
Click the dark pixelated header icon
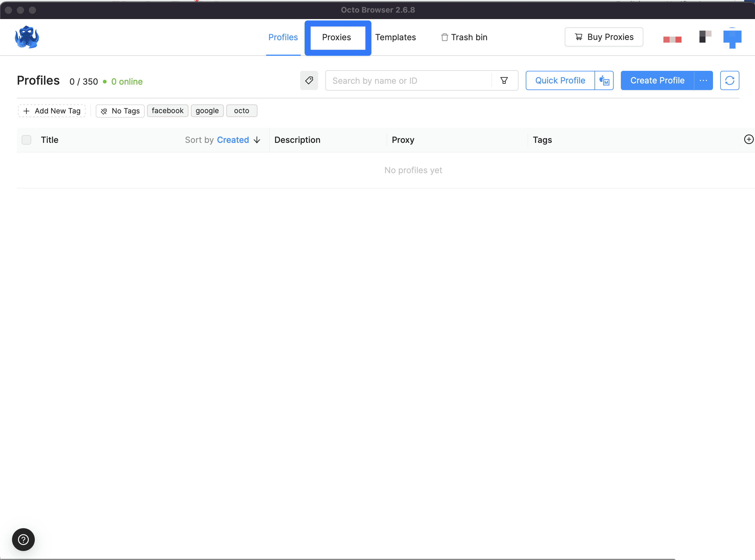click(705, 37)
